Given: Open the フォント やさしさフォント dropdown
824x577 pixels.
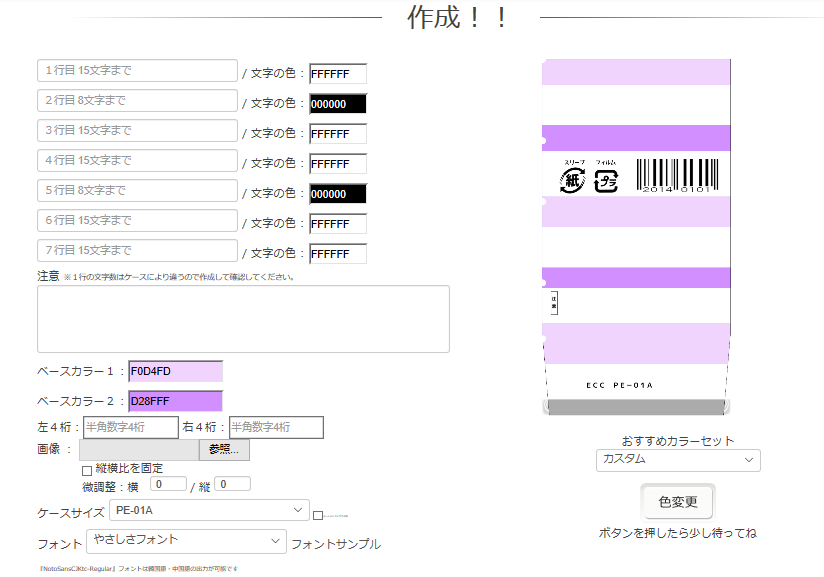Looking at the screenshot, I should pyautogui.click(x=187, y=541).
